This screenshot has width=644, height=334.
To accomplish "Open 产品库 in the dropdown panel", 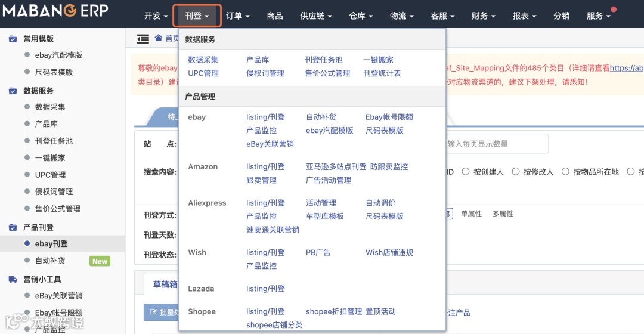I will [258, 60].
